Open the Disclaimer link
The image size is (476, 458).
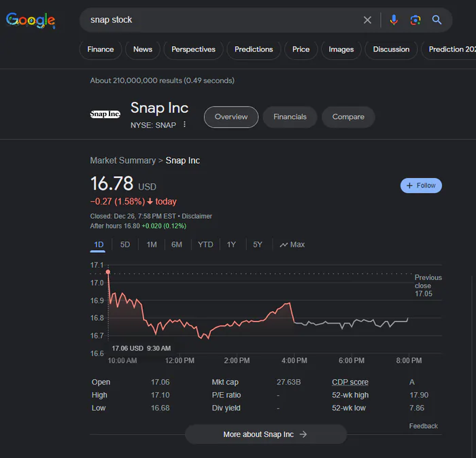[x=197, y=216]
